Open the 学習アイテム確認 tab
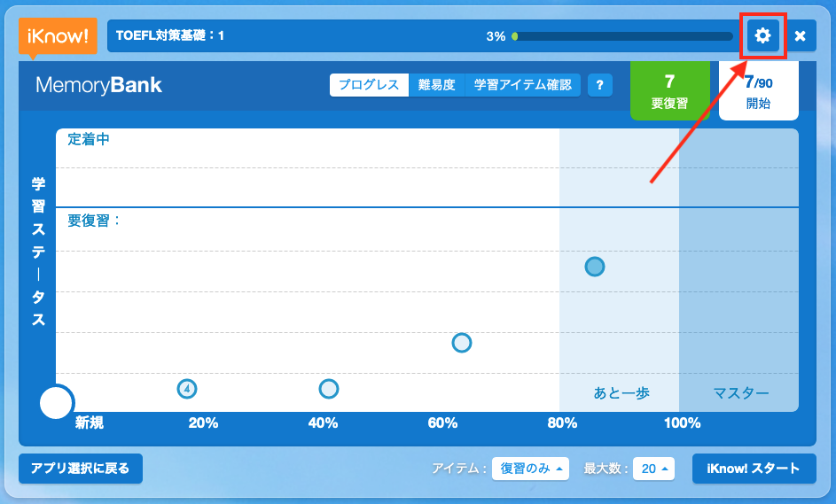Image resolution: width=836 pixels, height=504 pixels. 522,85
